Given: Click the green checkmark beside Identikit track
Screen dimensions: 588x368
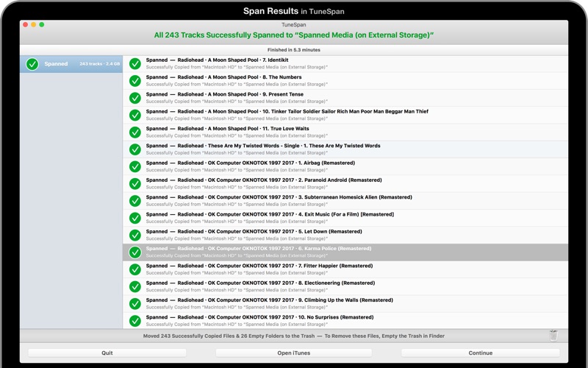Looking at the screenshot, I should pos(135,64).
